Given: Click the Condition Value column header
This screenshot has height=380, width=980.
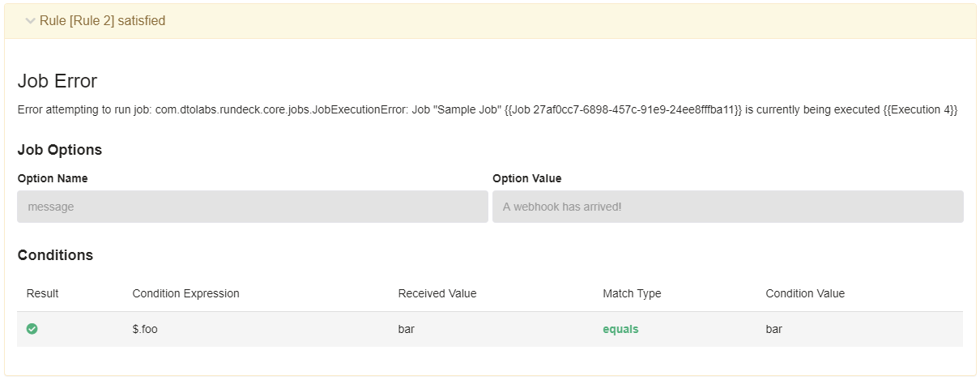Looking at the screenshot, I should click(805, 293).
